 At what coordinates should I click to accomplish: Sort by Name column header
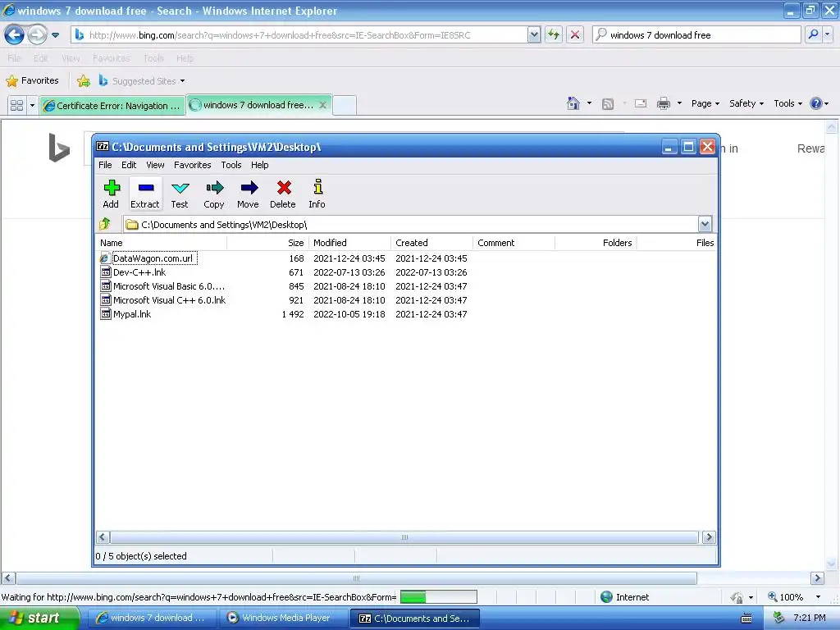(x=162, y=243)
